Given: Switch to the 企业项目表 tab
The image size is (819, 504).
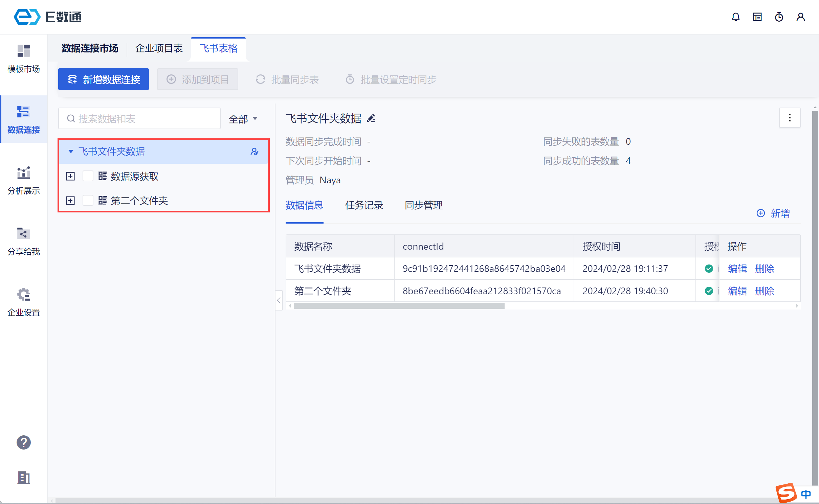Looking at the screenshot, I should coord(159,48).
